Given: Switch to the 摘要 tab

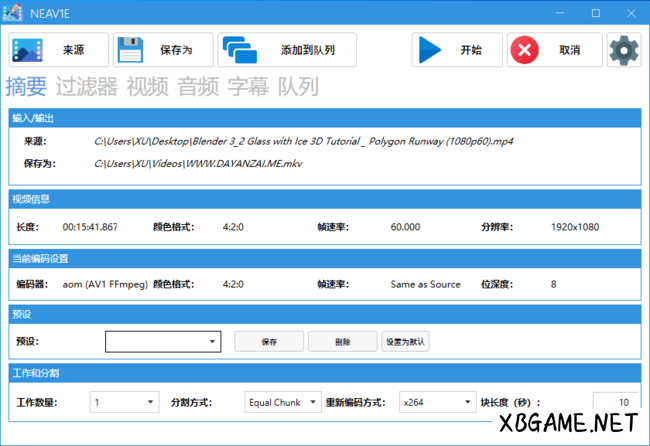Looking at the screenshot, I should [x=26, y=86].
